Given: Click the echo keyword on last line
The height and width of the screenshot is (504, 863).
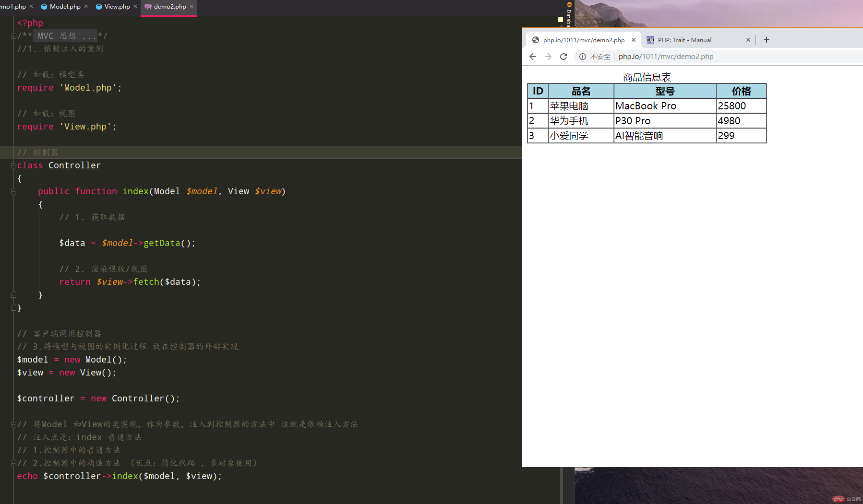Looking at the screenshot, I should pyautogui.click(x=27, y=476).
